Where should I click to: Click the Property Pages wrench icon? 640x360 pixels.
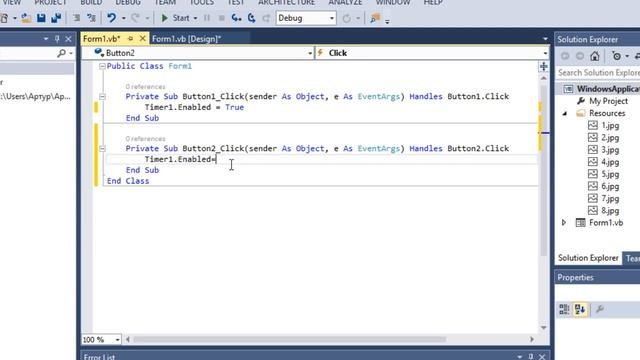[600, 309]
